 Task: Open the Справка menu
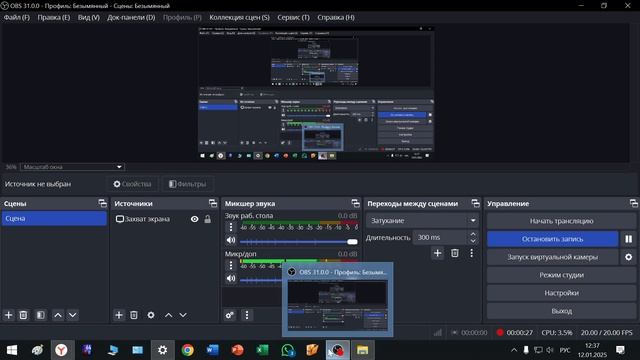[x=336, y=18]
